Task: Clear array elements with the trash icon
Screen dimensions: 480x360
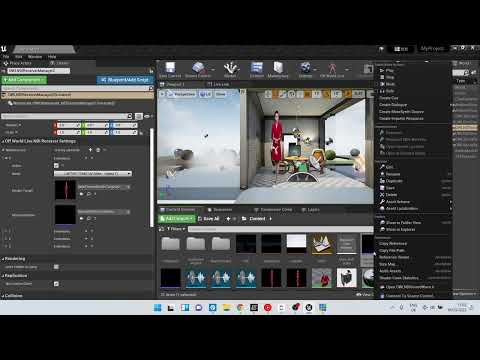Action: pos(98,150)
